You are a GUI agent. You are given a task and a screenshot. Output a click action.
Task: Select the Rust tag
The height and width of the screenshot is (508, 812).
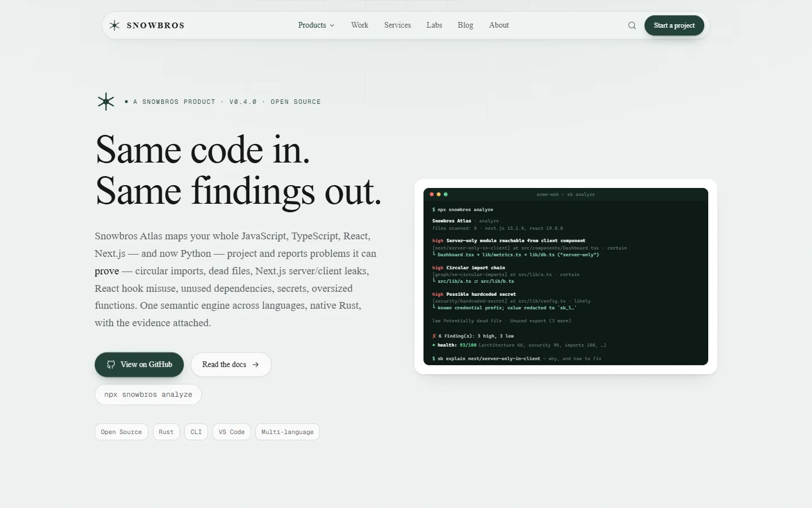166,432
